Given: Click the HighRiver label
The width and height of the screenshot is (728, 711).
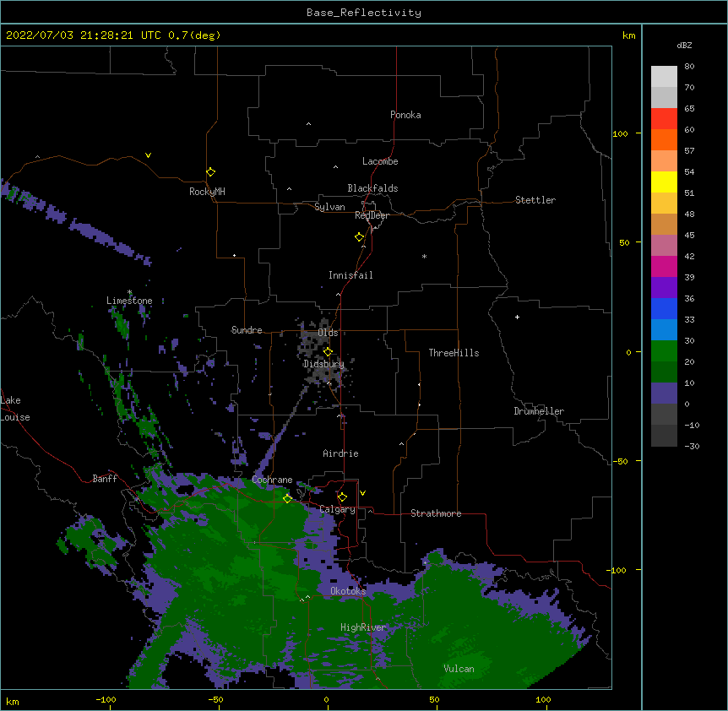Looking at the screenshot, I should (363, 627).
